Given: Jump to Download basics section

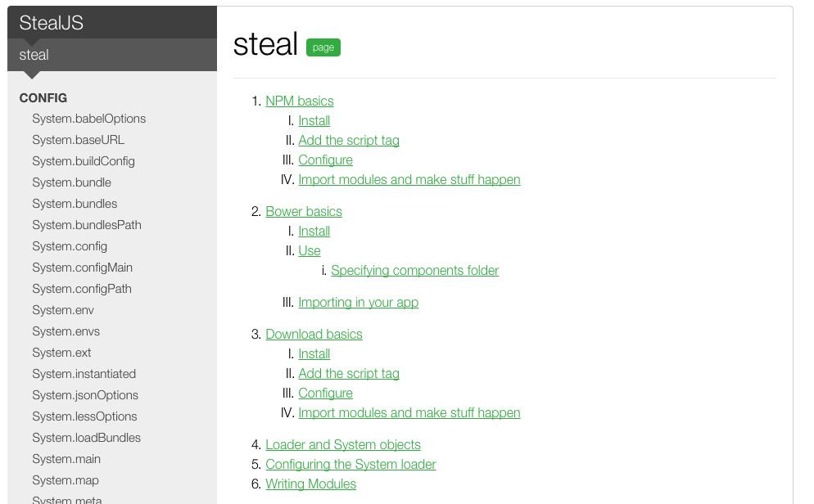Looking at the screenshot, I should (x=314, y=334).
